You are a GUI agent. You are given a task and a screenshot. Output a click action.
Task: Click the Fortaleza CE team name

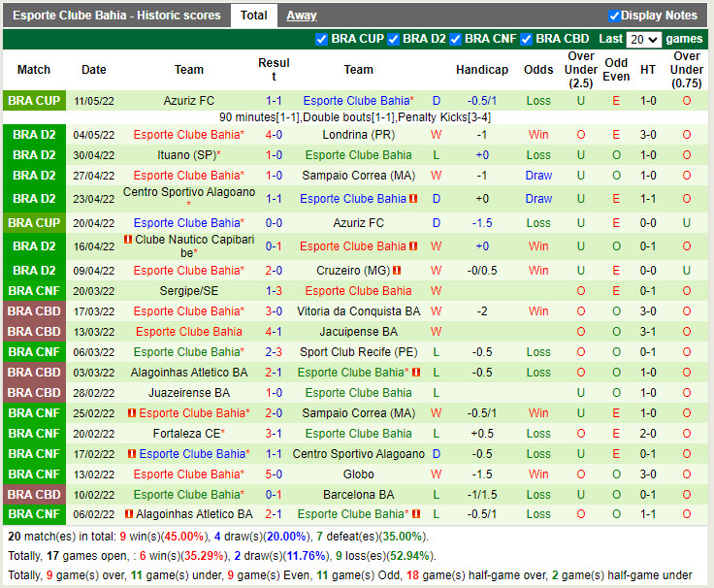click(x=186, y=434)
